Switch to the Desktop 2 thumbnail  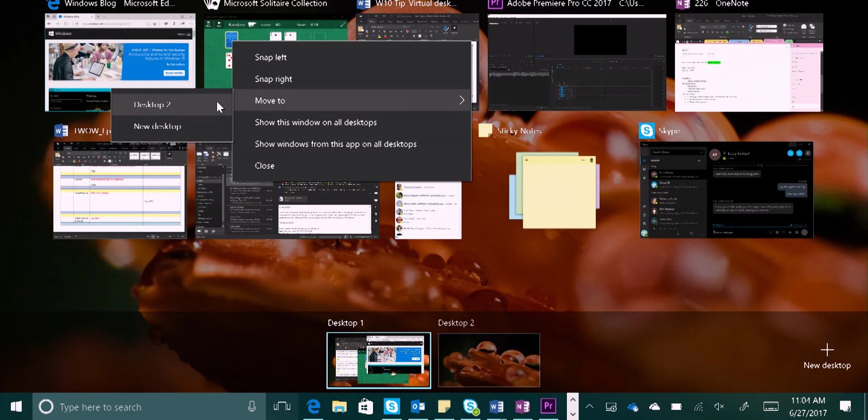point(489,360)
